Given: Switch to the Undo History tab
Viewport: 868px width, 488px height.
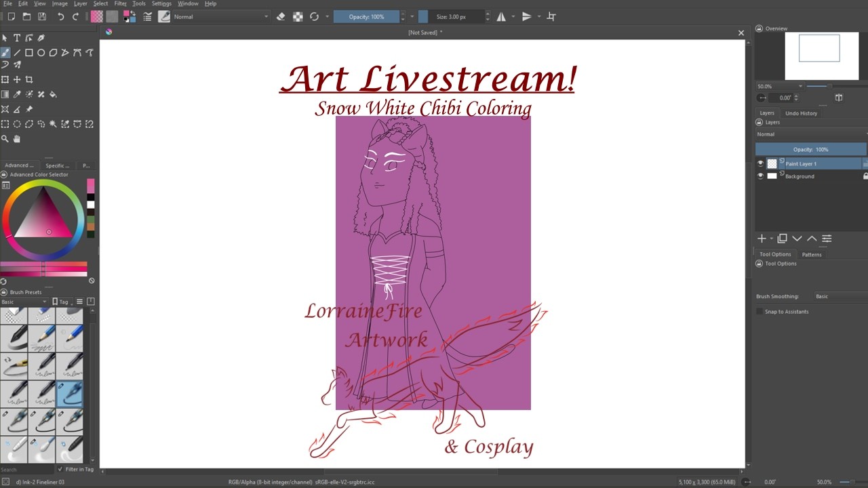Looking at the screenshot, I should coord(801,113).
